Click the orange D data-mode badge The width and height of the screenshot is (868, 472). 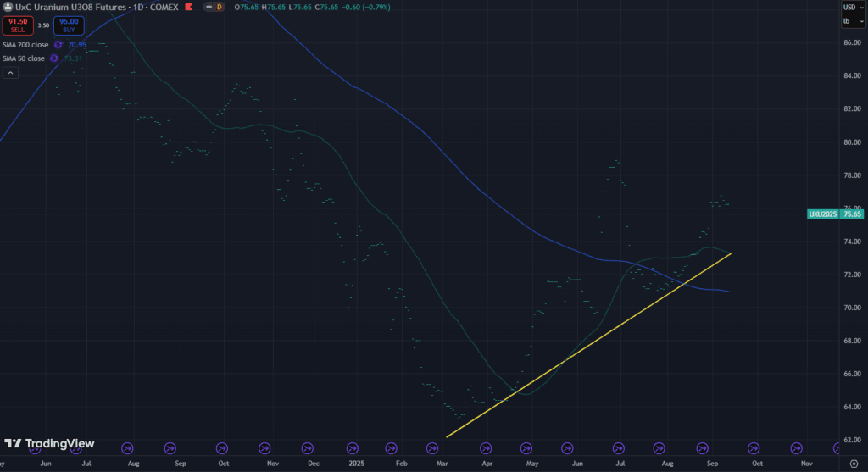point(219,8)
